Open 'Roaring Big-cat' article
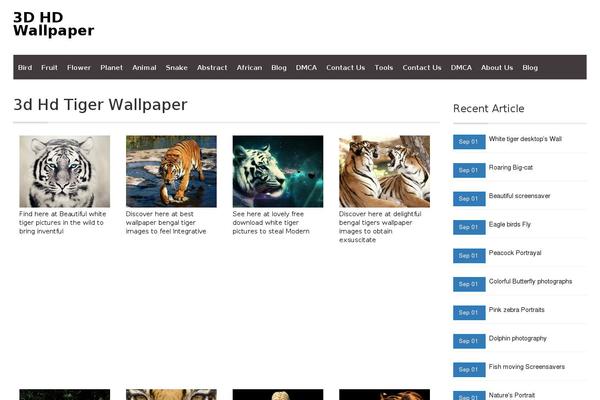This screenshot has width=600, height=400. point(510,167)
